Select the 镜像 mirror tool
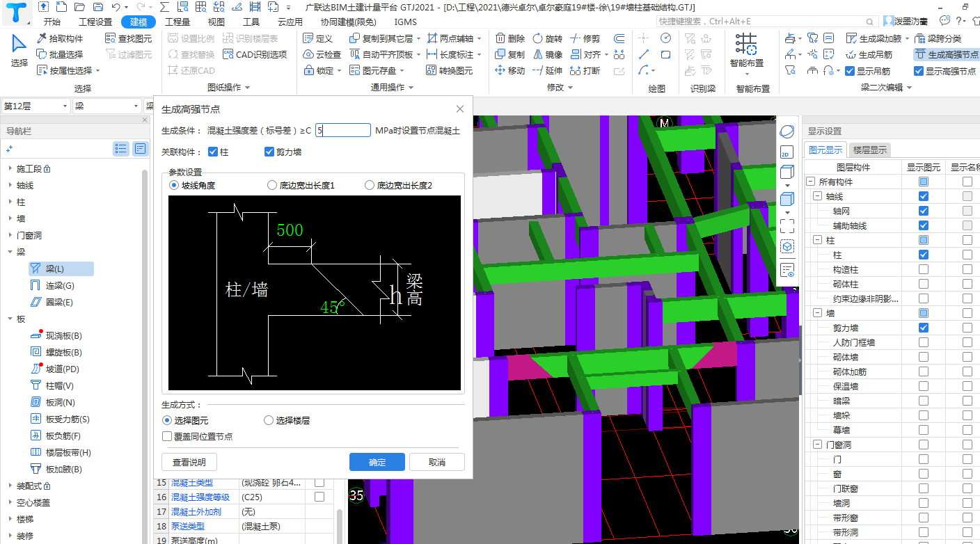 pos(547,54)
